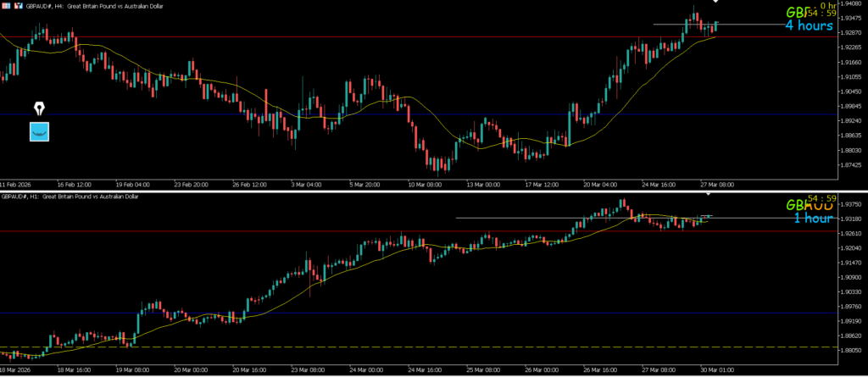Select the red horizontal line on H4 chart
868x377 pixels.
(339, 36)
